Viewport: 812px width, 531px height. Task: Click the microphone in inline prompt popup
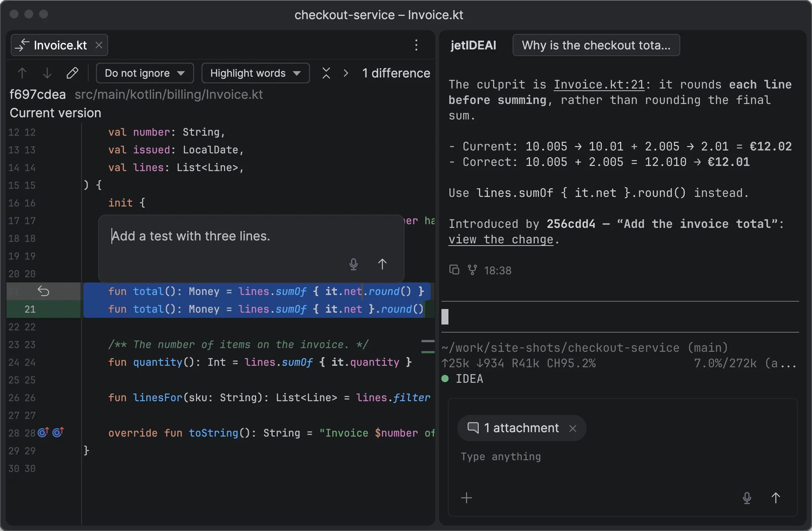(x=354, y=264)
